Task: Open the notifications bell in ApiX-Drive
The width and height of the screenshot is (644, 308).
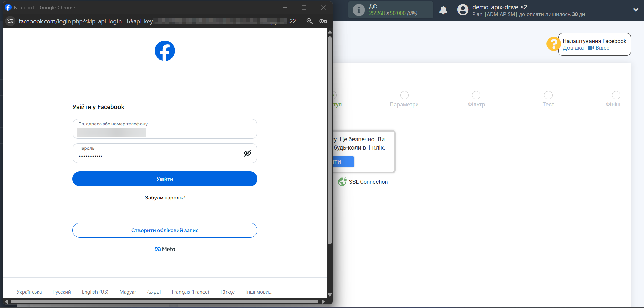Action: 443,10
